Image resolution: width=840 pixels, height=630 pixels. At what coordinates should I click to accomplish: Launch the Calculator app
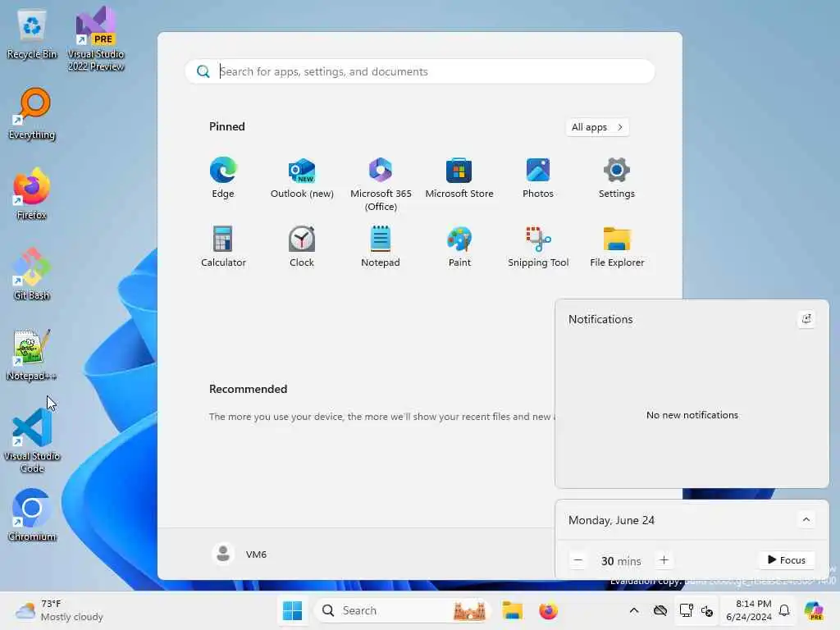[x=223, y=246]
